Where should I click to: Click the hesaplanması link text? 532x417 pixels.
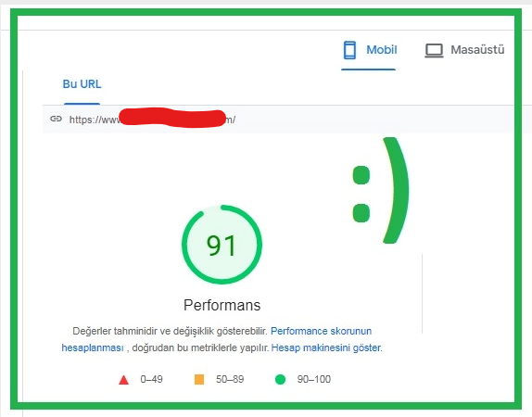point(93,348)
